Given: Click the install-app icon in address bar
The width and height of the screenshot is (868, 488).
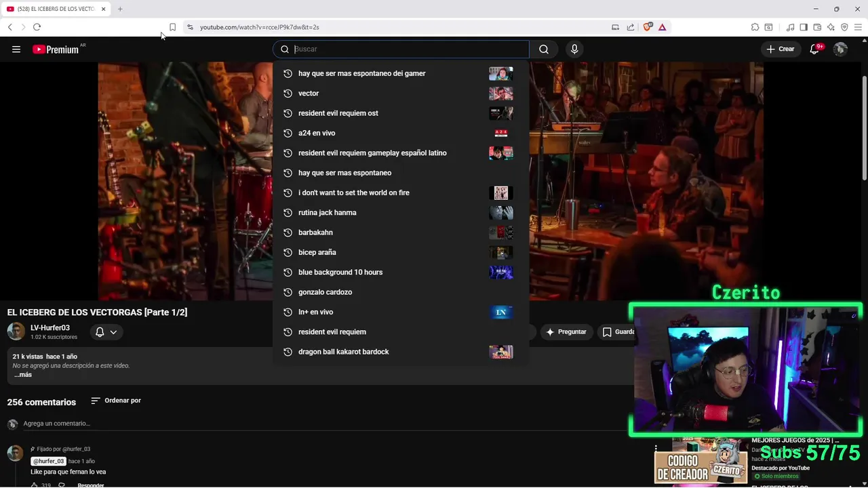Looking at the screenshot, I should 615,27.
